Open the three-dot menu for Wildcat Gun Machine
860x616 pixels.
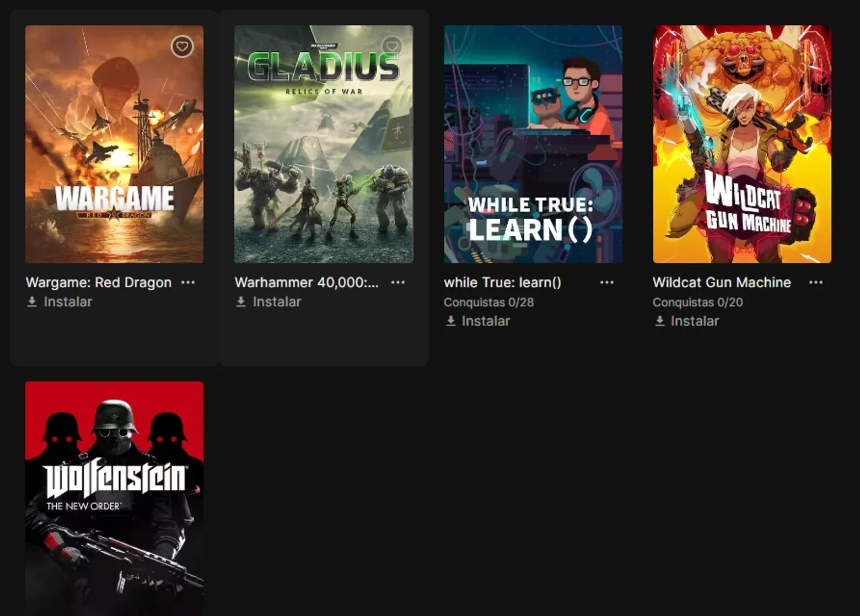[x=815, y=282]
